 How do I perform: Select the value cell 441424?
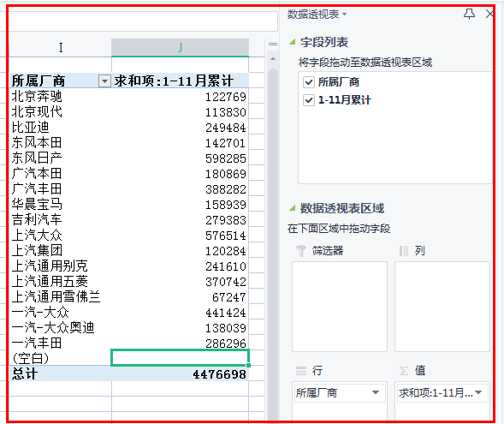(x=180, y=313)
